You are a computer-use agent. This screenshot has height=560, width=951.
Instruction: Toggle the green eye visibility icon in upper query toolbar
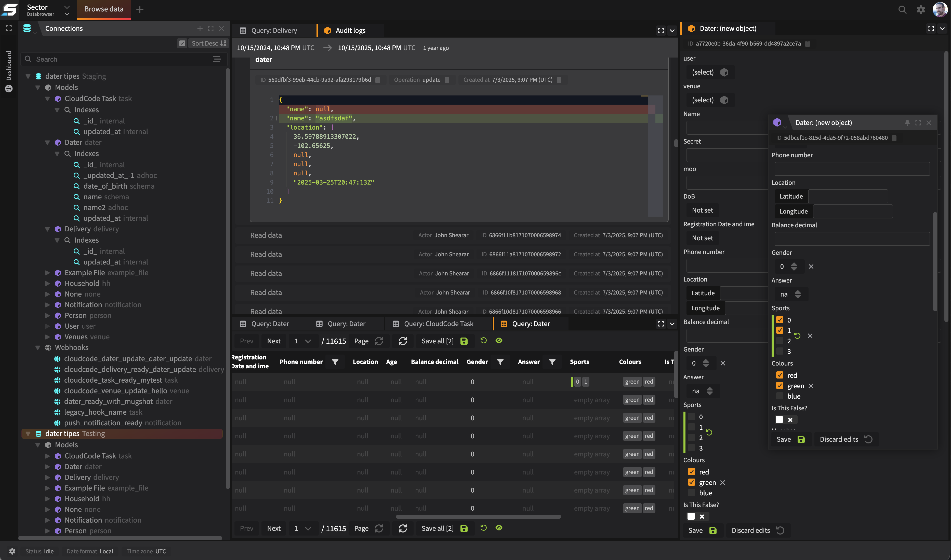pyautogui.click(x=499, y=340)
